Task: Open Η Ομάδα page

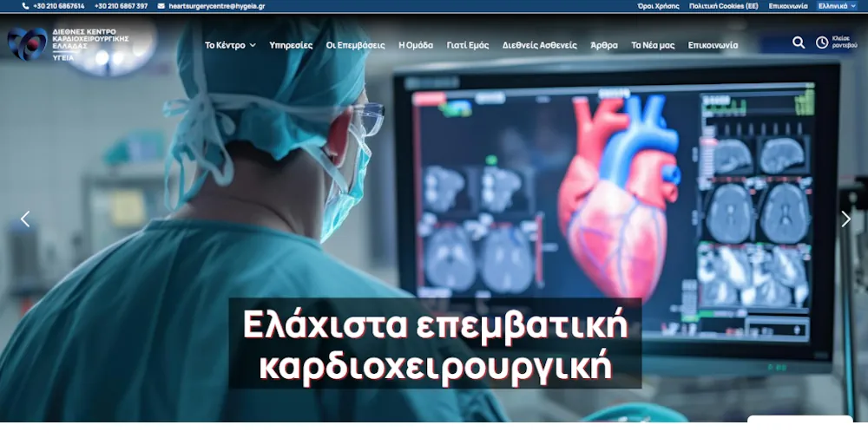Action: pyautogui.click(x=416, y=45)
